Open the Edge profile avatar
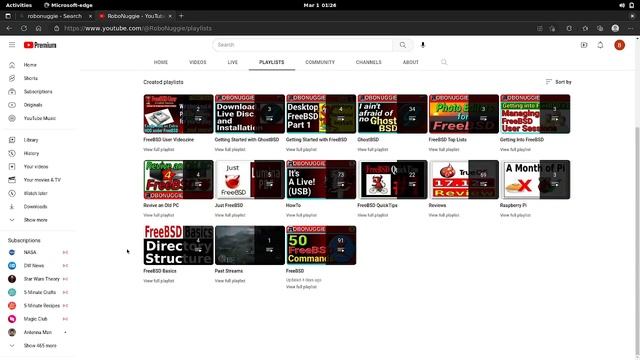Viewport: 640px width, 360px height. pos(615,29)
